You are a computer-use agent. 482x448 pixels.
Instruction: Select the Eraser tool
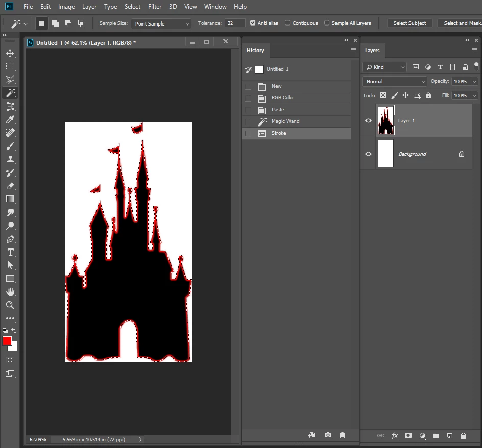click(x=10, y=186)
